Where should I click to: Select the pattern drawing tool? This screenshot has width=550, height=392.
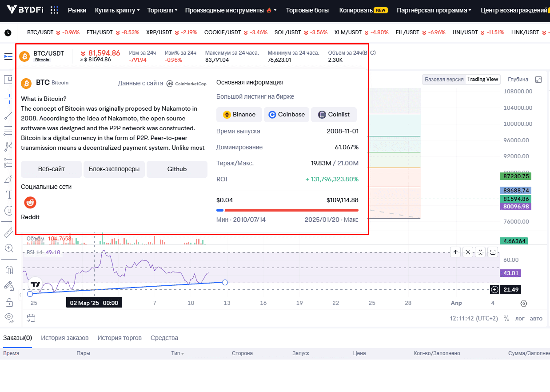point(8,146)
